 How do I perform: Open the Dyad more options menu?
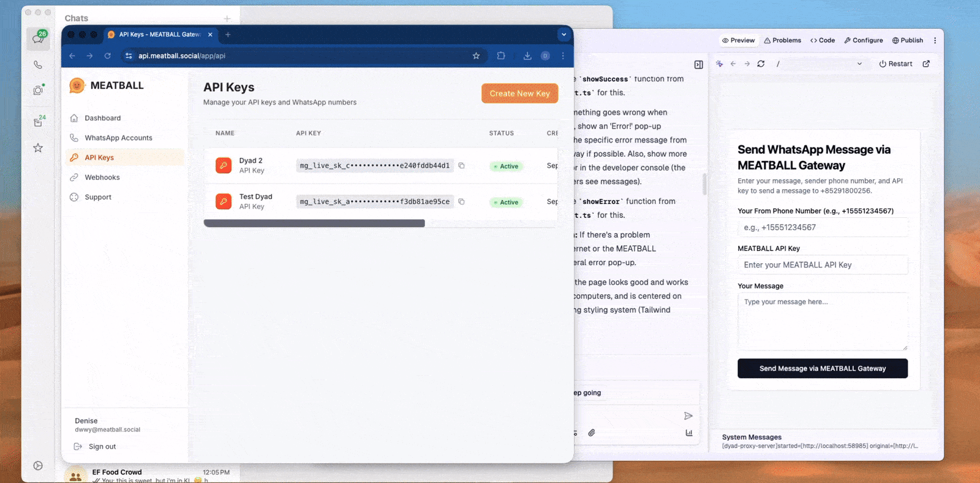(935, 40)
